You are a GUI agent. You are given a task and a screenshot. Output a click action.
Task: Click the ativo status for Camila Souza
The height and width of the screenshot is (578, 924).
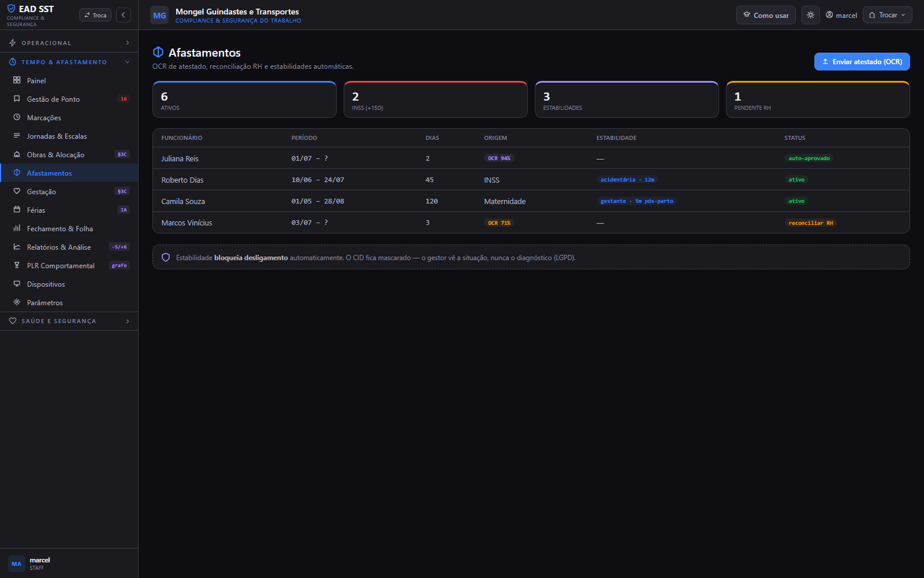796,201
